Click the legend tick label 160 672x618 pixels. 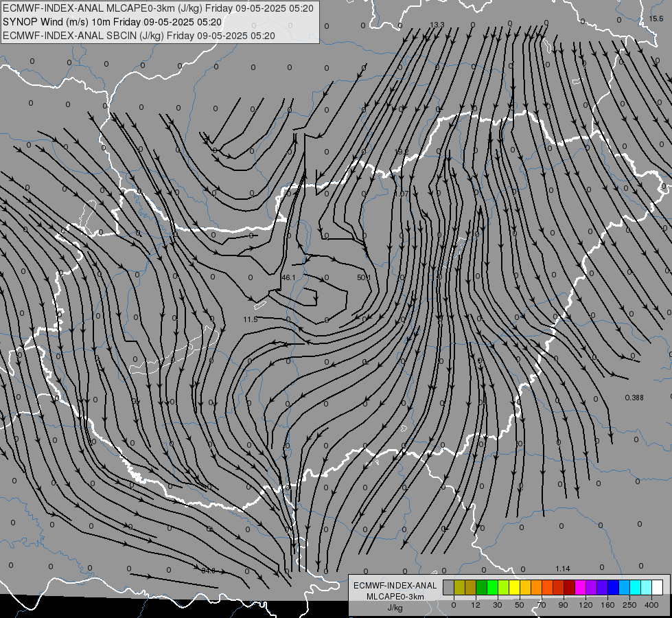[607, 605]
